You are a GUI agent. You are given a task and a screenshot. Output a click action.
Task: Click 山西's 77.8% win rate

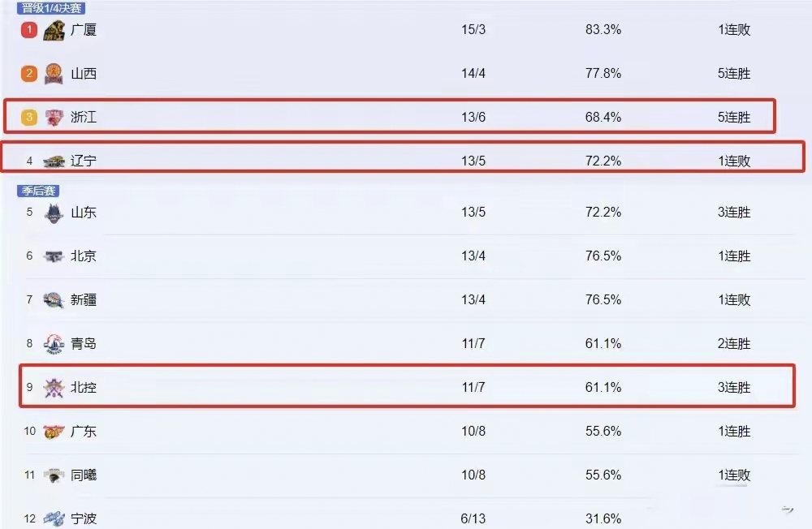pyautogui.click(x=603, y=74)
